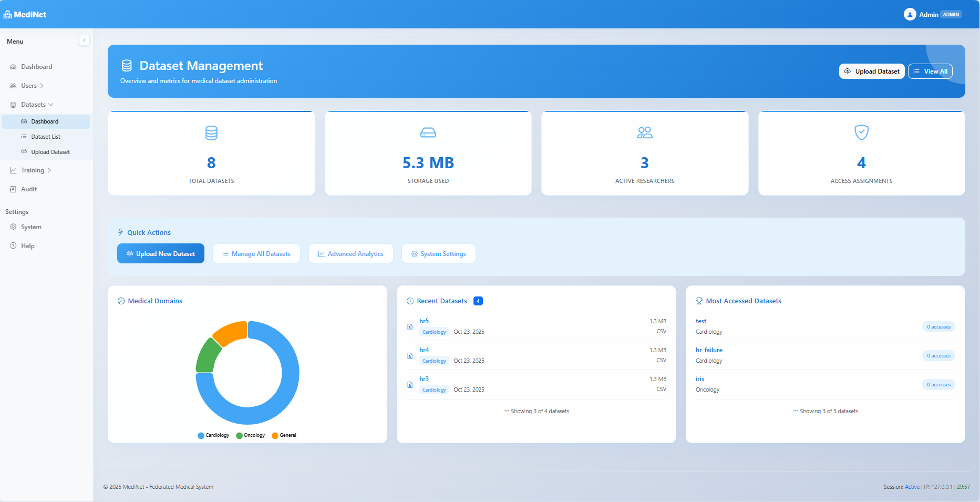
Task: Collapse the Datasets menu section
Action: tap(33, 104)
